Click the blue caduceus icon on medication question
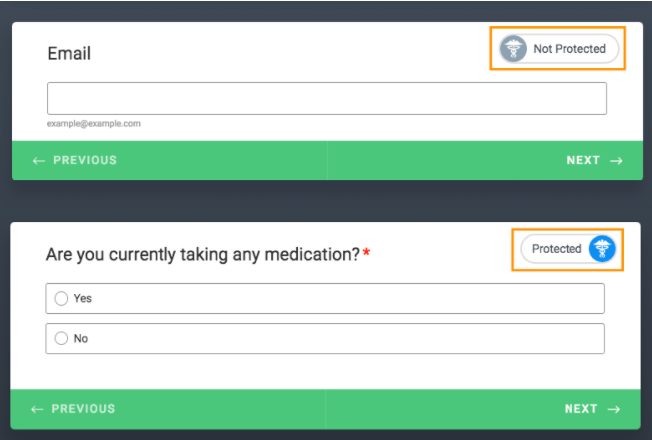The image size is (652, 440). tap(602, 249)
